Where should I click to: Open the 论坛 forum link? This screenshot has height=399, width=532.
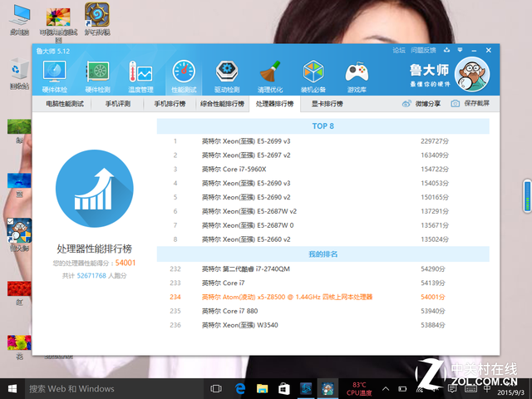399,51
